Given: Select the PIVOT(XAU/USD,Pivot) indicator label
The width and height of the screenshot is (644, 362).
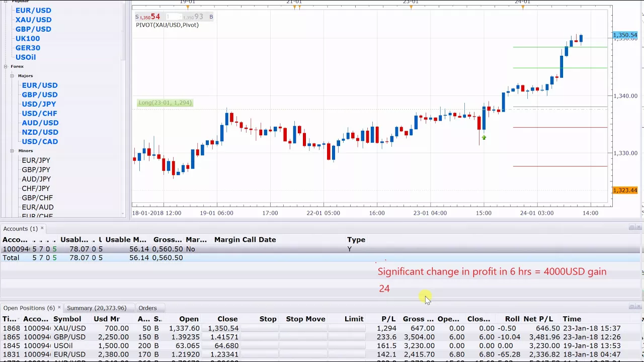Looking at the screenshot, I should pyautogui.click(x=167, y=25).
